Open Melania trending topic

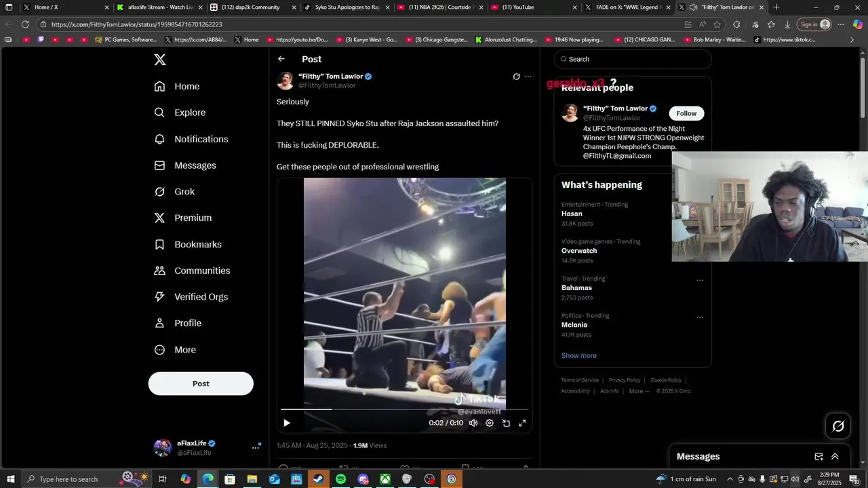pyautogui.click(x=574, y=325)
